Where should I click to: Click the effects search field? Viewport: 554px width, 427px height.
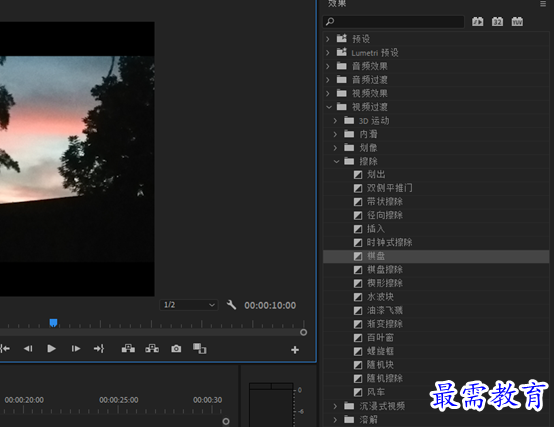[x=394, y=22]
